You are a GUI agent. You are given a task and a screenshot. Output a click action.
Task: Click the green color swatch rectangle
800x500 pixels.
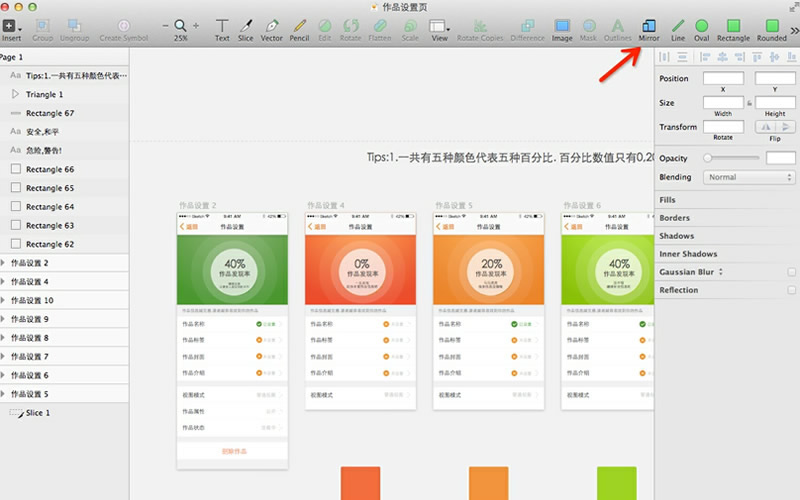point(617,483)
